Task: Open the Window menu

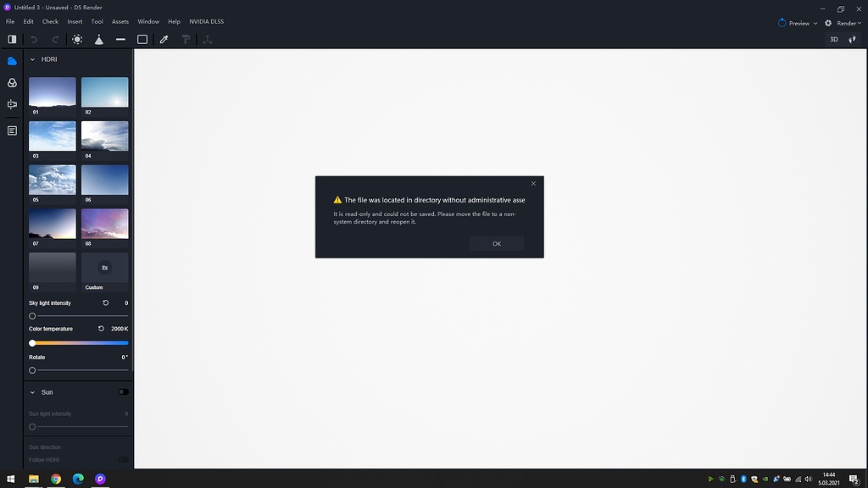Action: (148, 21)
